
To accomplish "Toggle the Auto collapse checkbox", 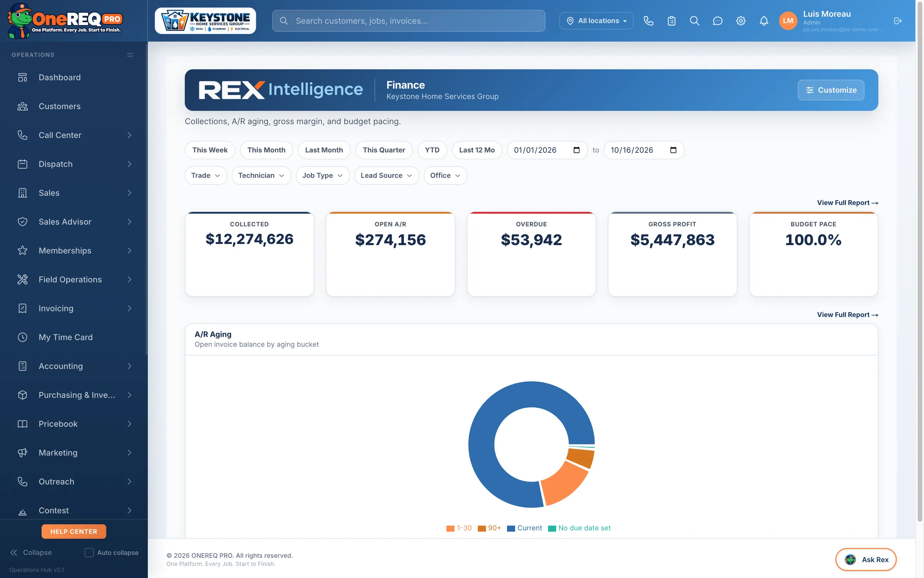I will click(x=89, y=552).
